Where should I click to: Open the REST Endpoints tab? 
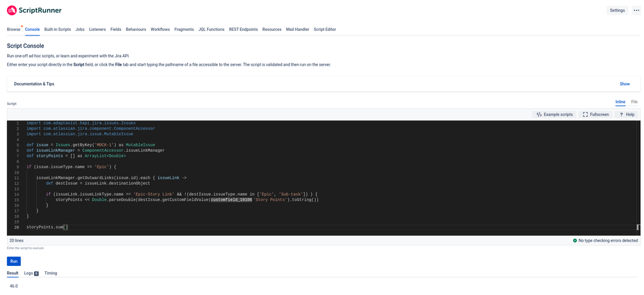(x=244, y=30)
